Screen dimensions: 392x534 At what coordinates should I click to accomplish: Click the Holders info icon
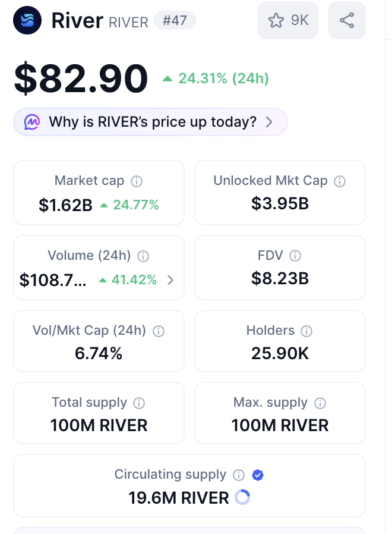tap(306, 331)
